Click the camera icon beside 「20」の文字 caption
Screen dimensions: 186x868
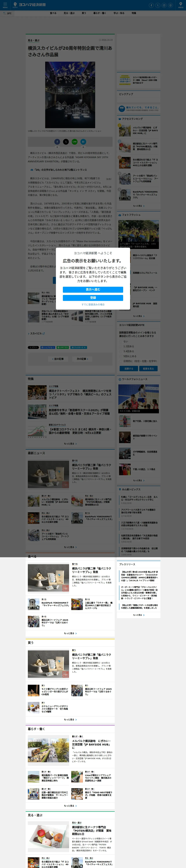32,170
